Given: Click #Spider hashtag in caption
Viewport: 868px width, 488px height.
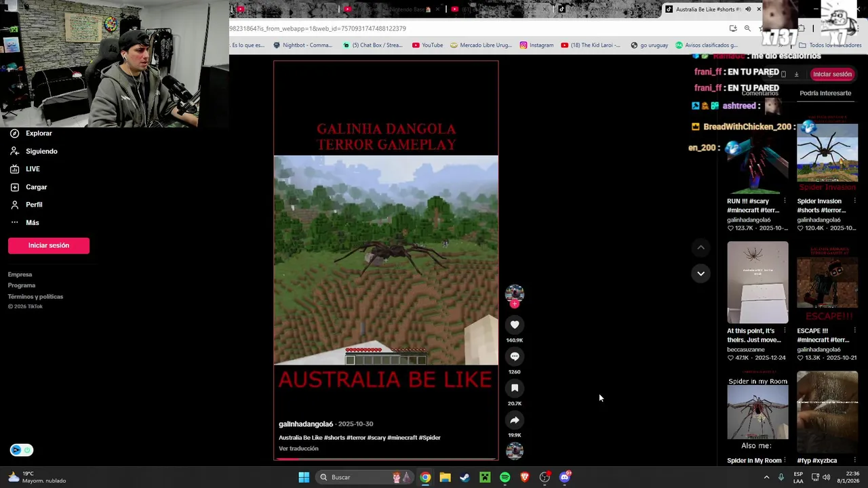Looking at the screenshot, I should (430, 438).
